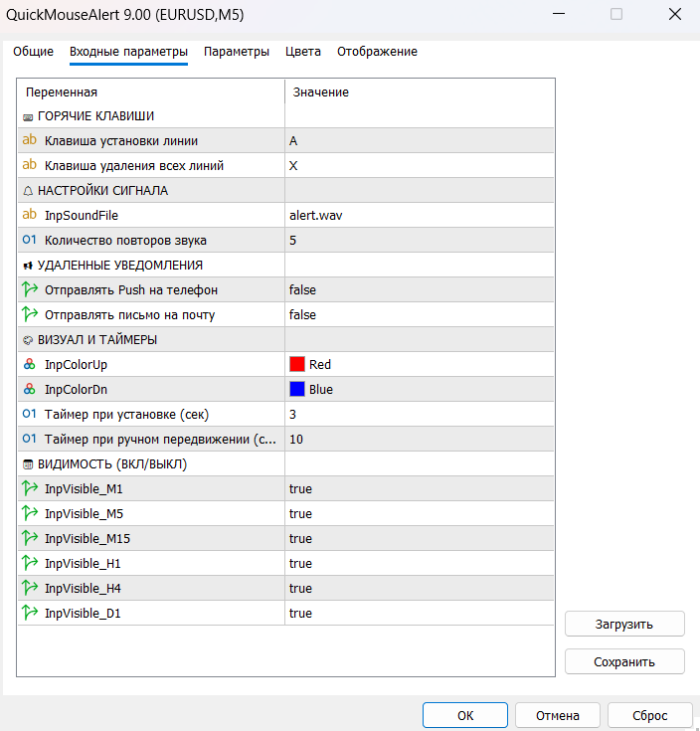The image size is (700, 731).
Task: Open the Blue color value dropdown for InpColorDn
Action: [420, 389]
